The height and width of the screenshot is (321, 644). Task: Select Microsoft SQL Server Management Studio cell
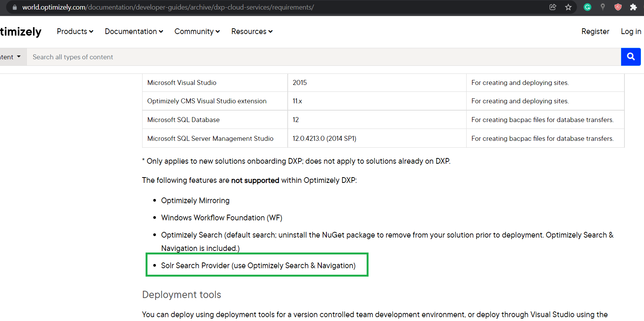(215, 139)
